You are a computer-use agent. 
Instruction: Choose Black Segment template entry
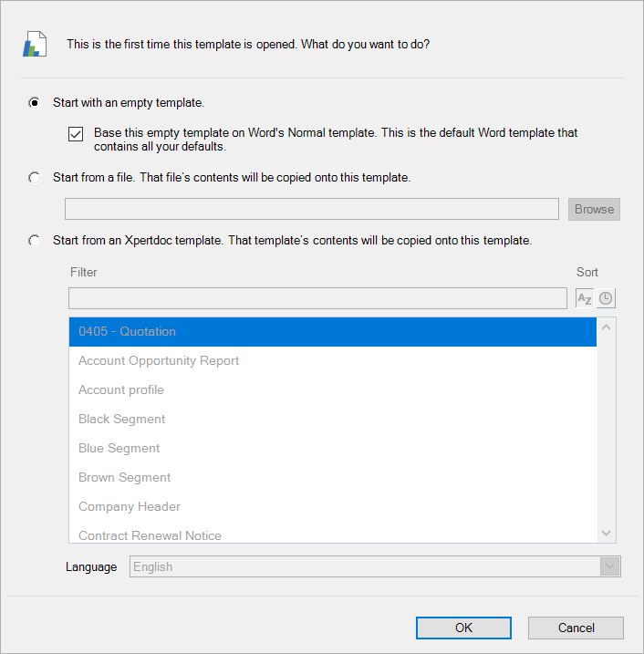point(333,420)
